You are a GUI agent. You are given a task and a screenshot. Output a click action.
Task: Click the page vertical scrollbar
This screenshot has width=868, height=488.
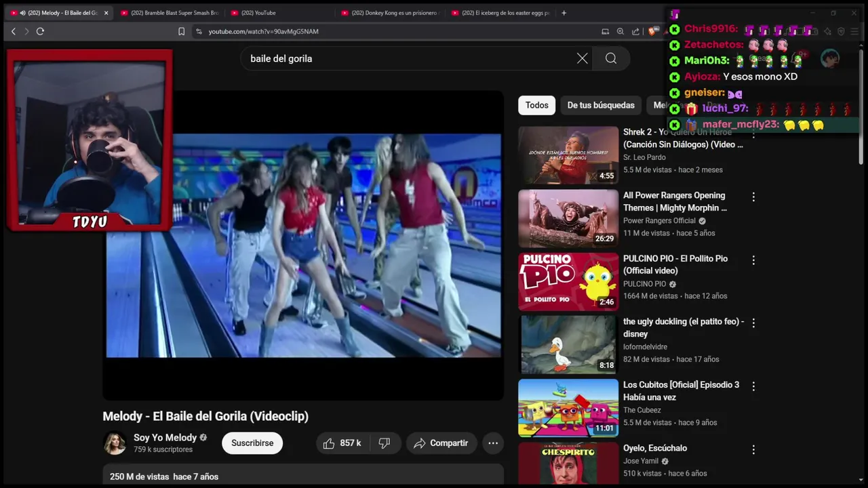tap(862, 108)
